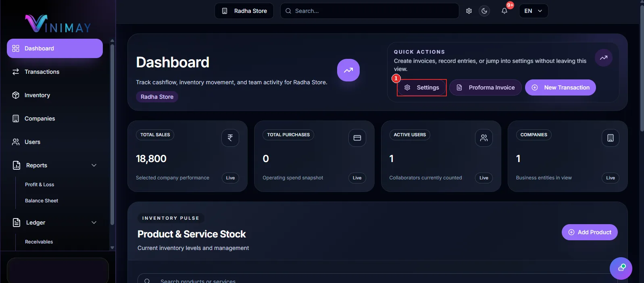The height and width of the screenshot is (283, 644).
Task: Click document icon in Proforma Invoice button
Action: [x=459, y=87]
